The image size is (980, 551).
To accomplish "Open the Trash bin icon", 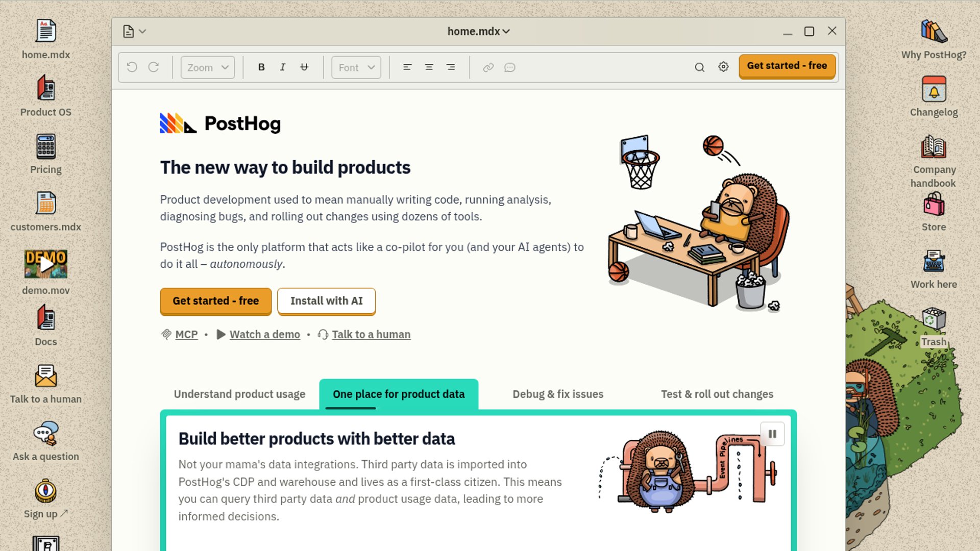I will 934,327.
